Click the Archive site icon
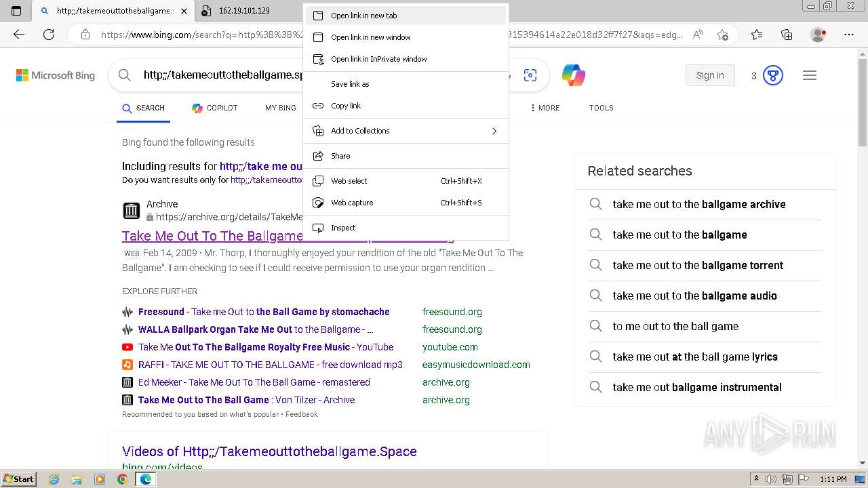 (132, 211)
